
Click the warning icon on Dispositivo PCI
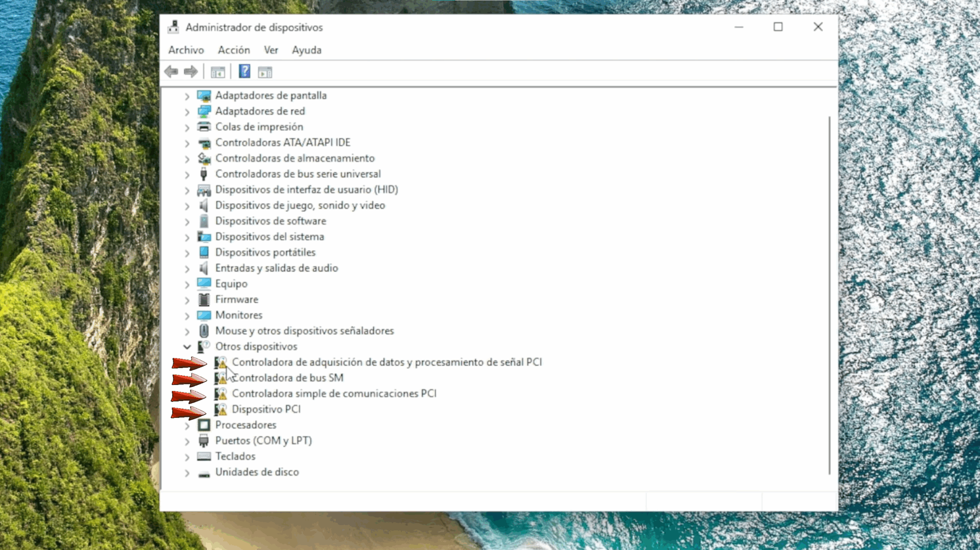[x=223, y=410]
